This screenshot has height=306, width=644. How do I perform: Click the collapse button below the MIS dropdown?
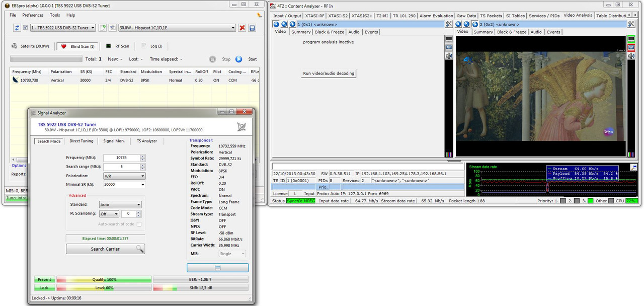(x=218, y=268)
